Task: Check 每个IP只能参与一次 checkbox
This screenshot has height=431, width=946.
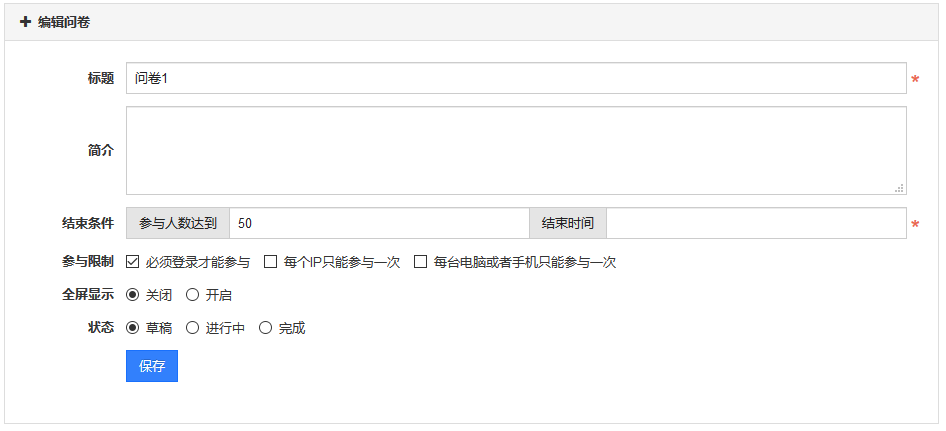Action: [271, 262]
